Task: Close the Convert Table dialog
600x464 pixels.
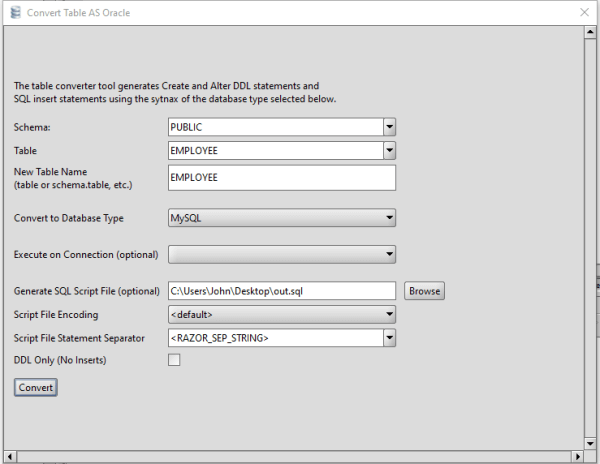Action: [x=584, y=12]
